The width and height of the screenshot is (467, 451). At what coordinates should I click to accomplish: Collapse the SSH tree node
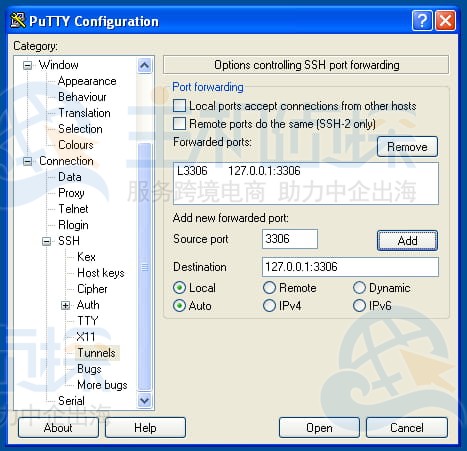click(47, 241)
